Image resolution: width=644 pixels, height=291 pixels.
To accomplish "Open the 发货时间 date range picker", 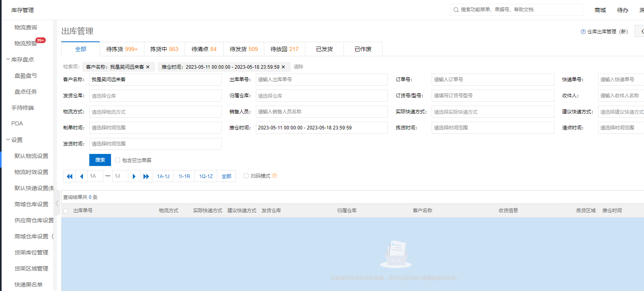I will [155, 144].
